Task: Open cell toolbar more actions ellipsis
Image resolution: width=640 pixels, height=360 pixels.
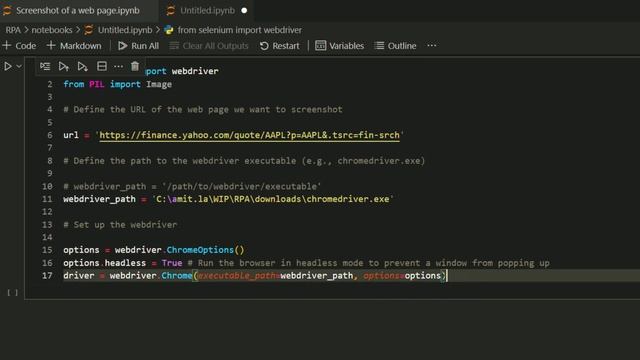Action: [118, 66]
